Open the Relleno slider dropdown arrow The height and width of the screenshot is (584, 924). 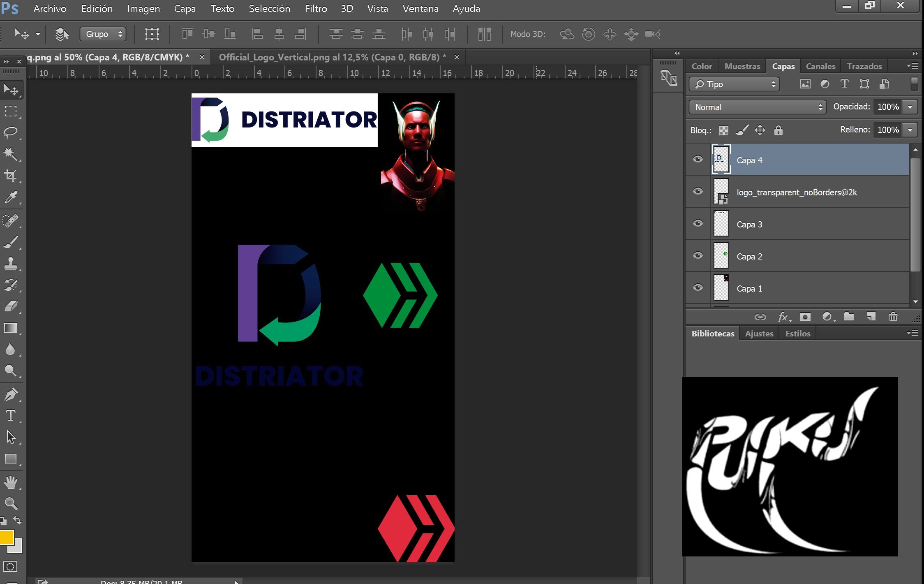(910, 130)
